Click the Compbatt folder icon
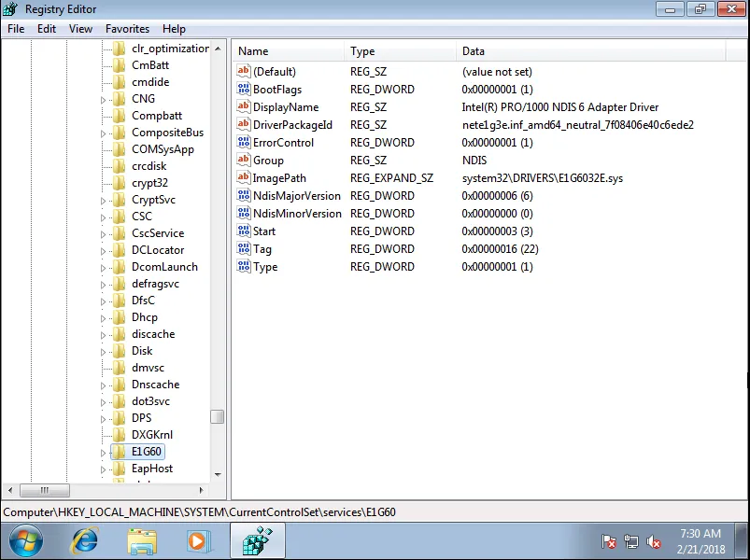The width and height of the screenshot is (750, 560). click(119, 116)
